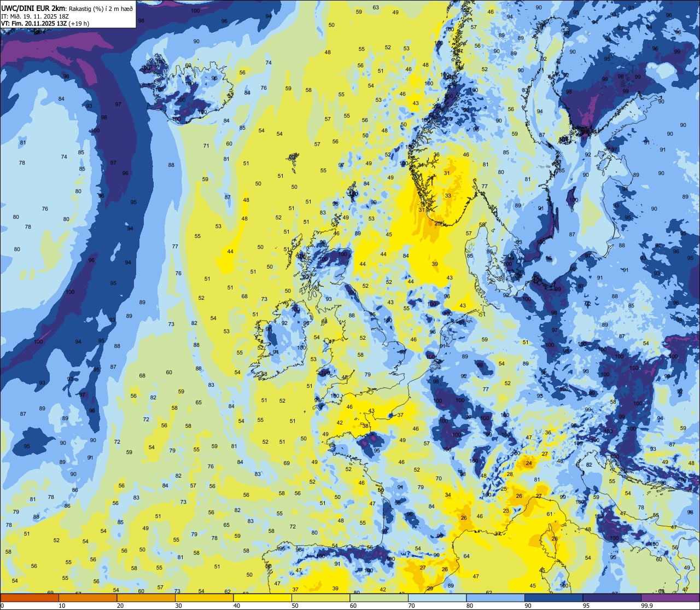
Task: Click the 0–10 dark orange legend swatch
Action: point(30,597)
